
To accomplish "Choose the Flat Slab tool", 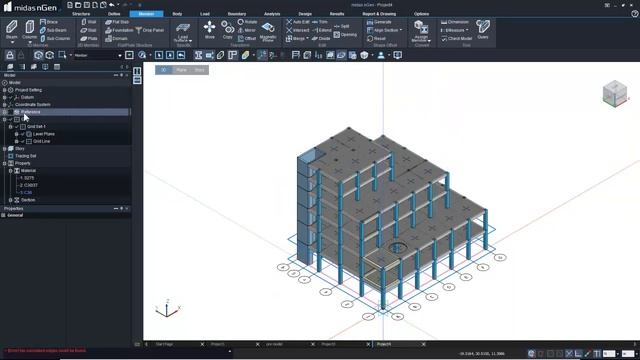I will click(x=117, y=22).
